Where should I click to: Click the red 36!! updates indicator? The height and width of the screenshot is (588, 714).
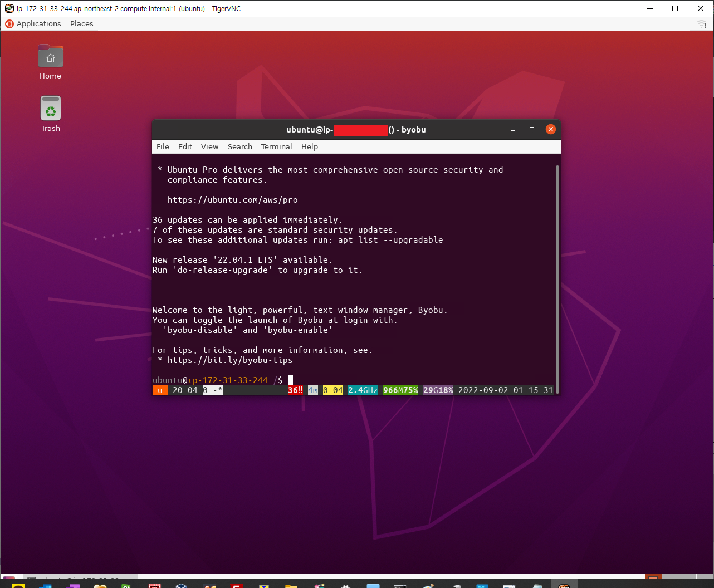295,390
